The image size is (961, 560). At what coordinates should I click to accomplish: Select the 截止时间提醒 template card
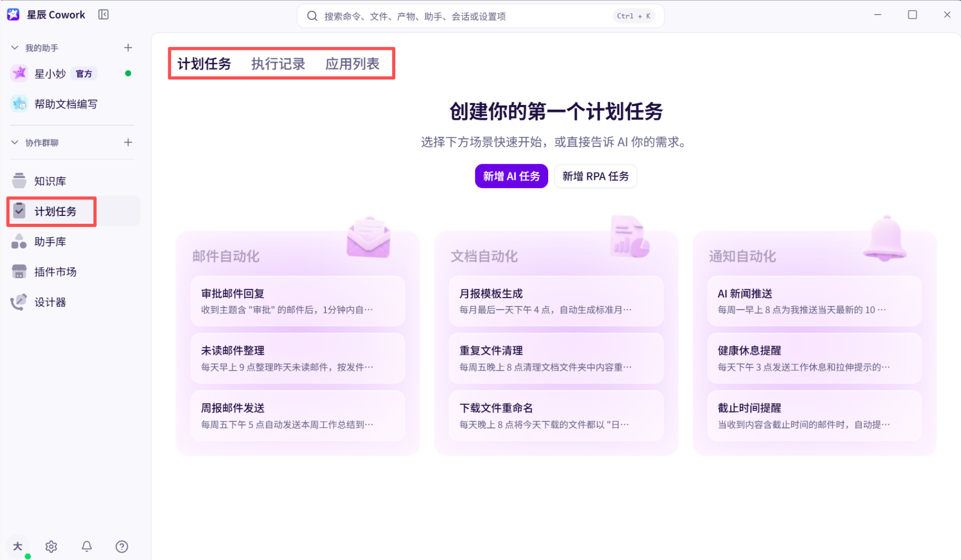click(x=815, y=416)
